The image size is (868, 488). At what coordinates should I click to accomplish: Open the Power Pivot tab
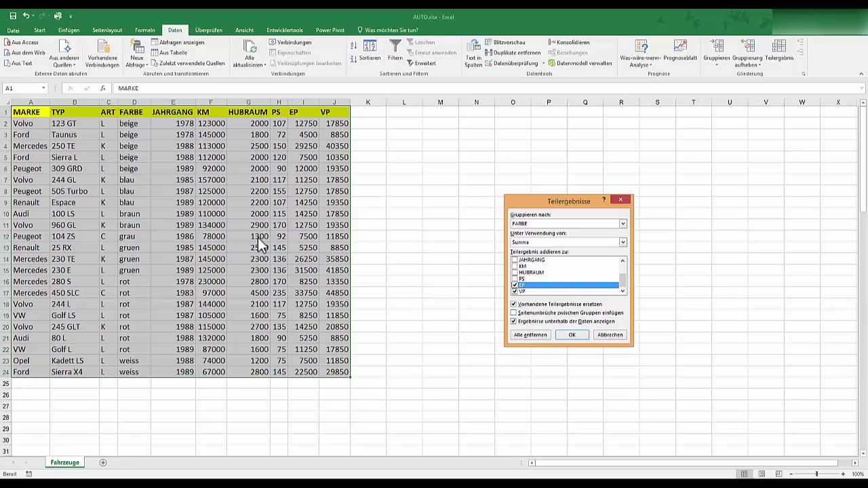pos(330,30)
